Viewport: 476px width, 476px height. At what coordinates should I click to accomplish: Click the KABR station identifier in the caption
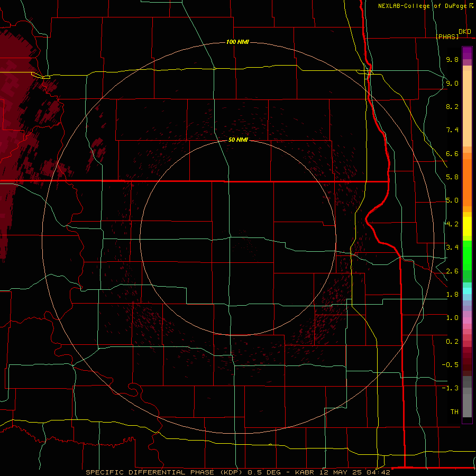pyautogui.click(x=305, y=472)
